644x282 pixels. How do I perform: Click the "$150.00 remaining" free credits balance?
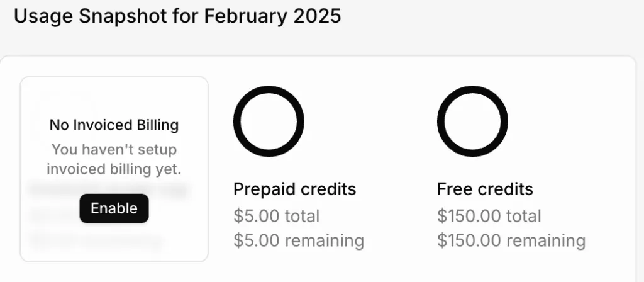click(x=511, y=240)
